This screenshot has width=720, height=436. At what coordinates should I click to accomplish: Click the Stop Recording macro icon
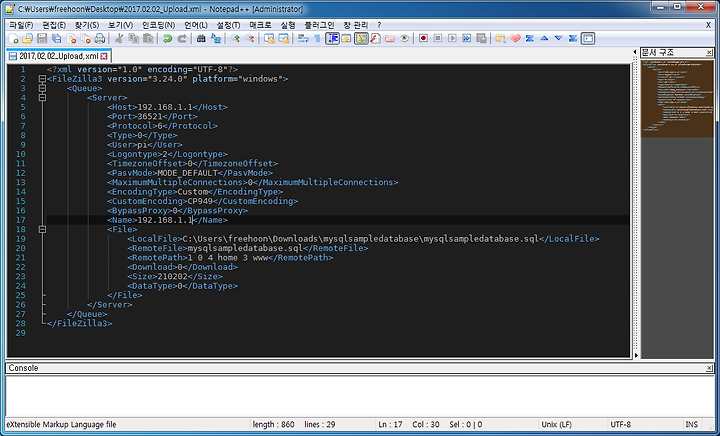click(x=438, y=39)
